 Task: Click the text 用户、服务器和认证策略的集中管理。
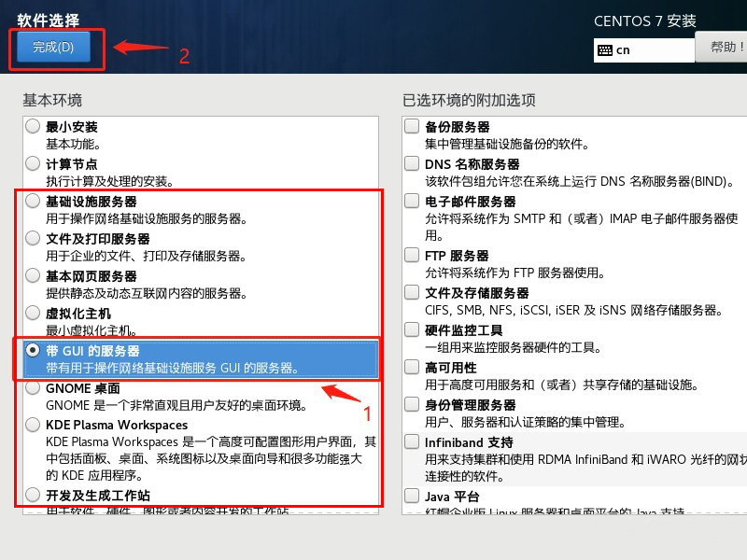tap(526, 423)
